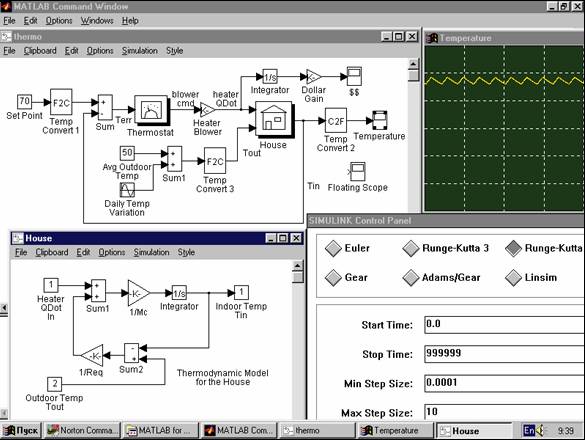Select the Set Point constant block 70
This screenshot has height=440, width=585.
click(25, 102)
